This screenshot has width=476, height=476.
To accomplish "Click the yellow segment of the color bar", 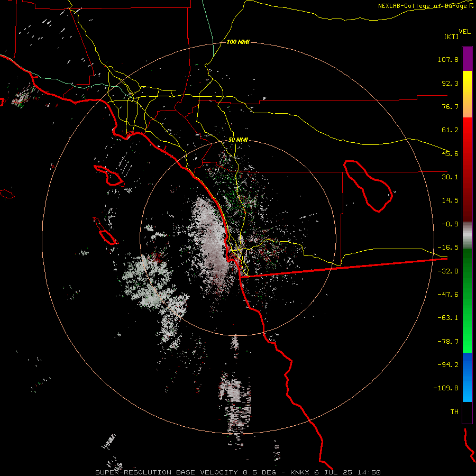I will coord(467,94).
